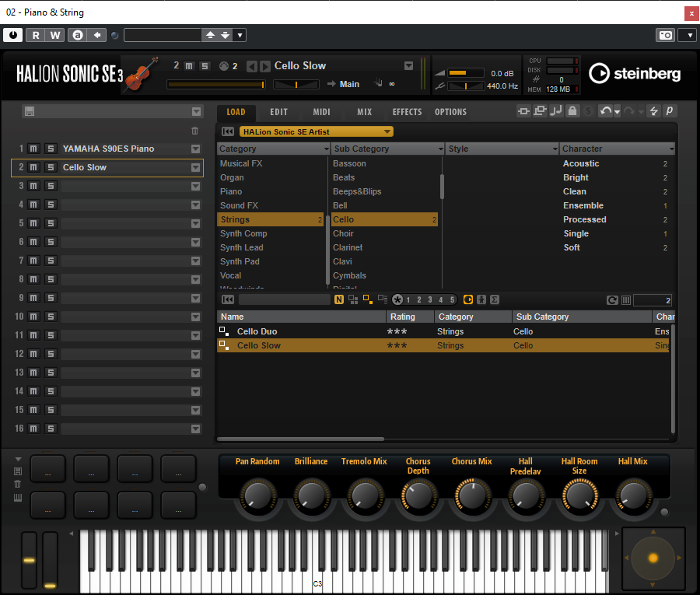Load next program with right arrow
This screenshot has width=700, height=595.
point(265,66)
